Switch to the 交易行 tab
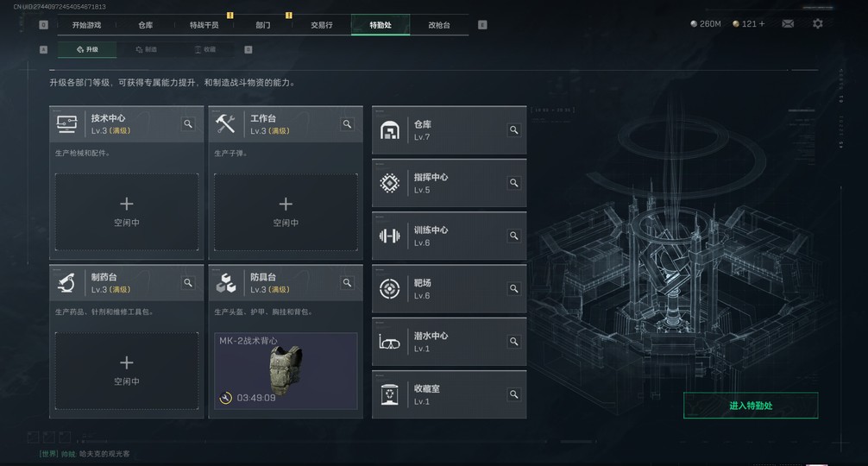 (322, 25)
